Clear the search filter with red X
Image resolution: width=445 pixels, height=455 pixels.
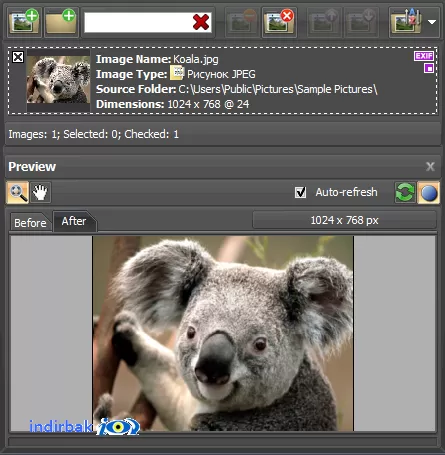pos(201,22)
